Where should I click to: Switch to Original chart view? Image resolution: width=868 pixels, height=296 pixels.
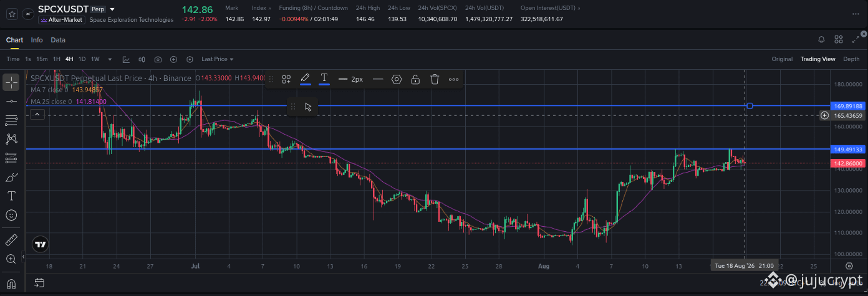tap(782, 59)
